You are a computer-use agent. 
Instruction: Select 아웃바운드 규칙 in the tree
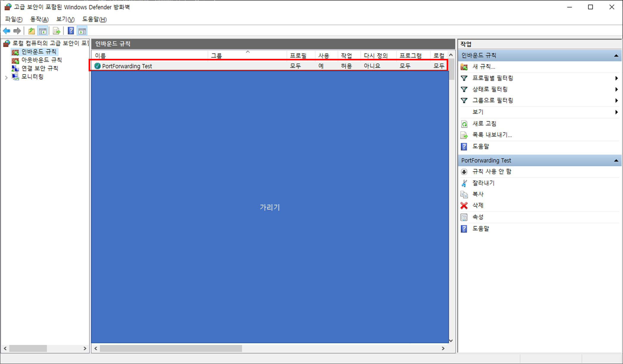(41, 60)
